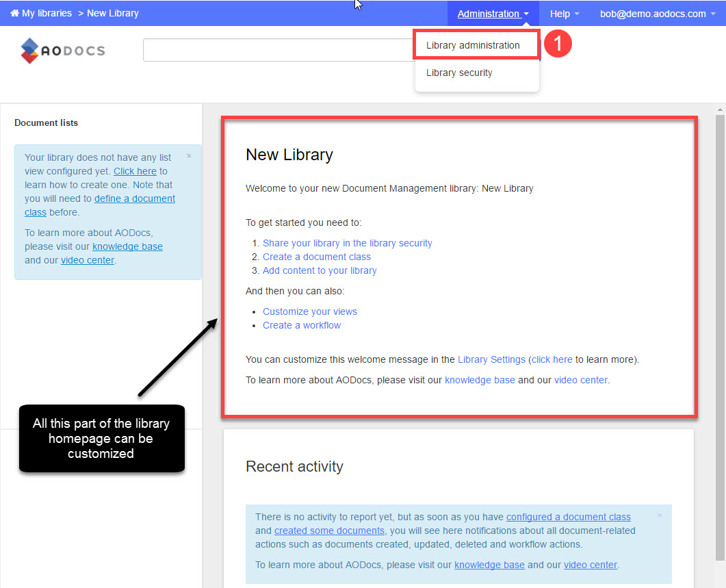Click the AODocs logo
Viewport: 726px width, 588px height.
[x=63, y=51]
